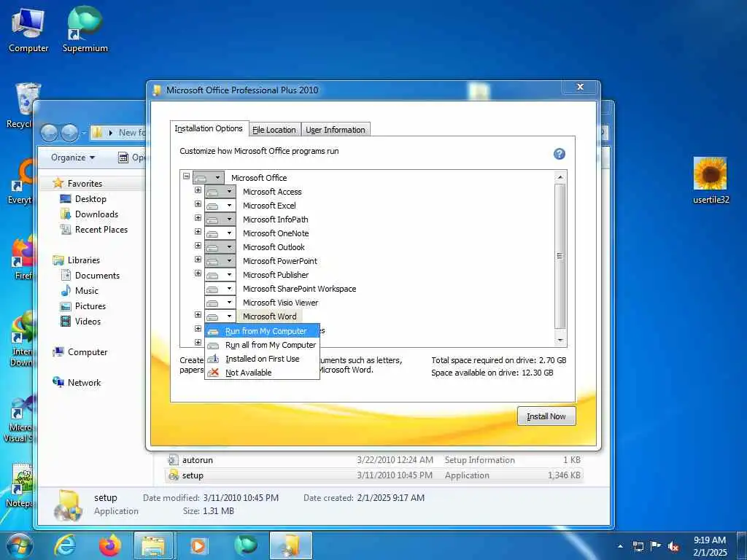This screenshot has width=747, height=560.
Task: Click Back button in Explorer window
Action: click(x=49, y=133)
